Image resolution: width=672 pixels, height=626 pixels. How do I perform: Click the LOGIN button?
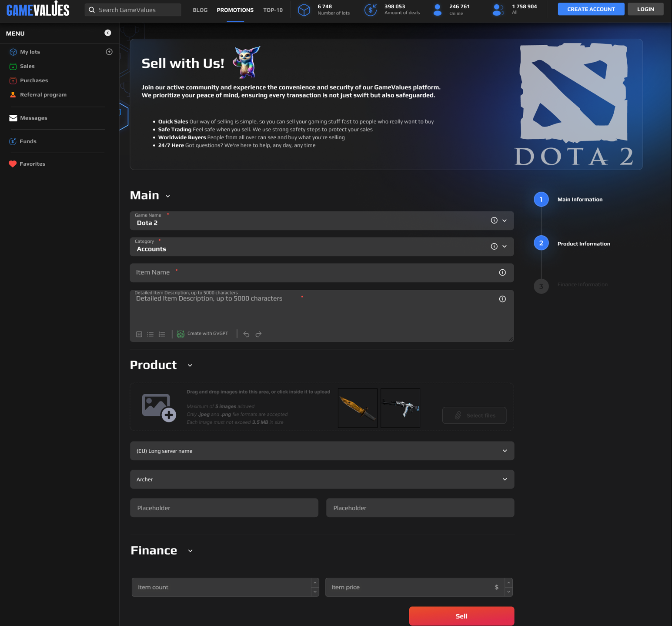tap(645, 9)
